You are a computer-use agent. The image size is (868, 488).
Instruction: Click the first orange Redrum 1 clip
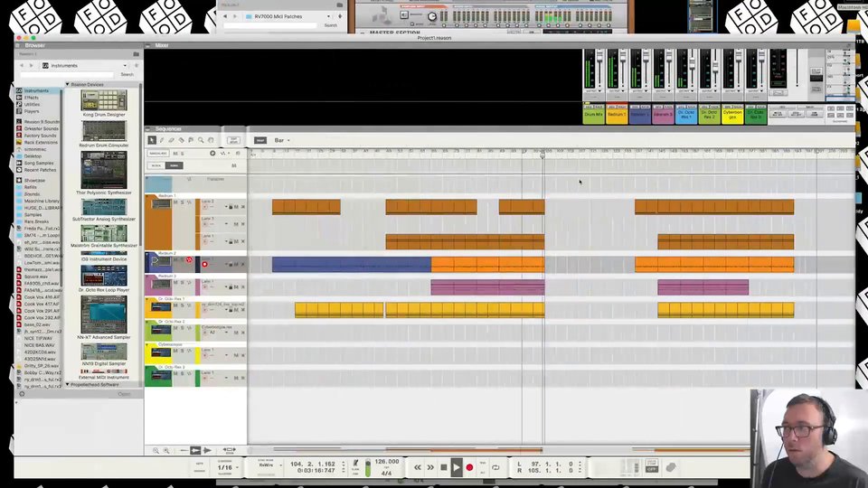click(x=307, y=207)
